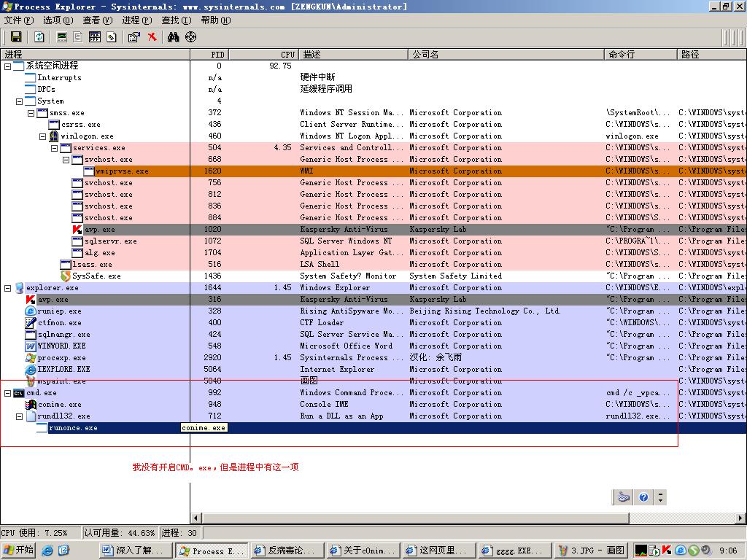Click the 开始 Start button
Viewport: 747px width, 560px height.
(19, 551)
